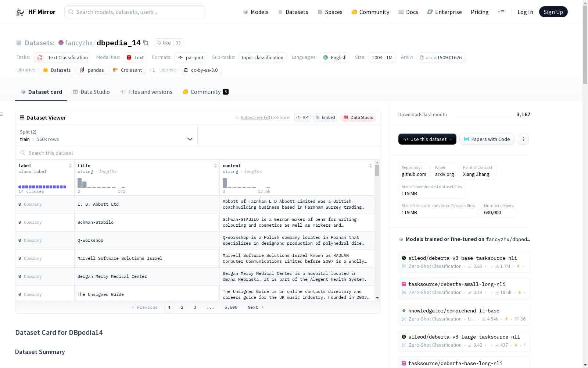Sort by the title column sort icon
The height and width of the screenshot is (368, 588).
[215, 166]
